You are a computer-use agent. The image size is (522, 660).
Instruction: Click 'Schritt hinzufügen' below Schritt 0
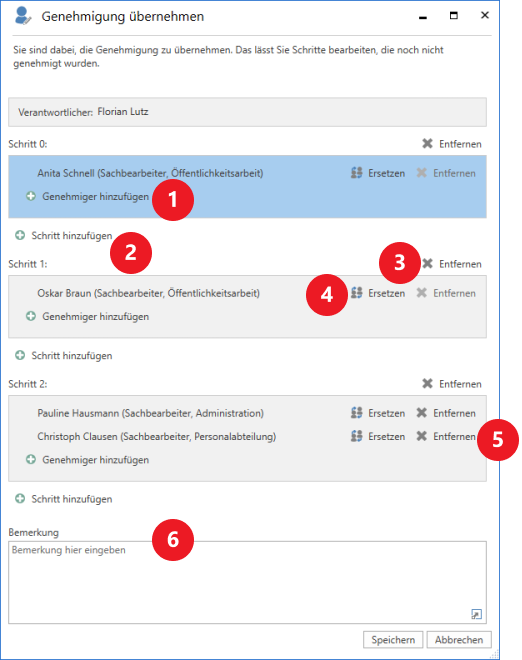click(72, 236)
